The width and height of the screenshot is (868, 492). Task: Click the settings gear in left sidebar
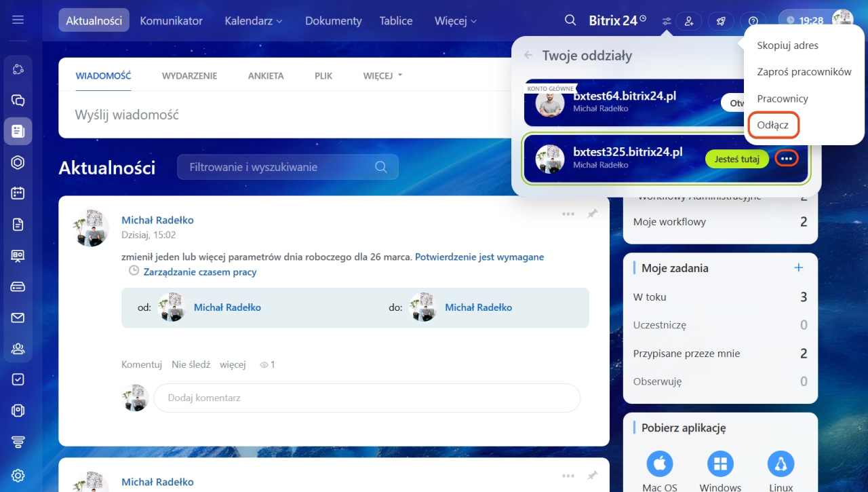point(18,475)
